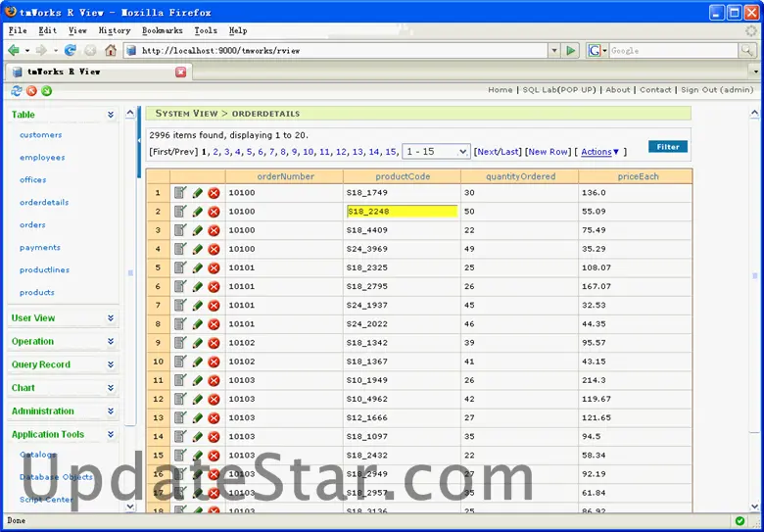Open the detail view icon in row 5
This screenshot has width=764, height=532.
coord(181,267)
